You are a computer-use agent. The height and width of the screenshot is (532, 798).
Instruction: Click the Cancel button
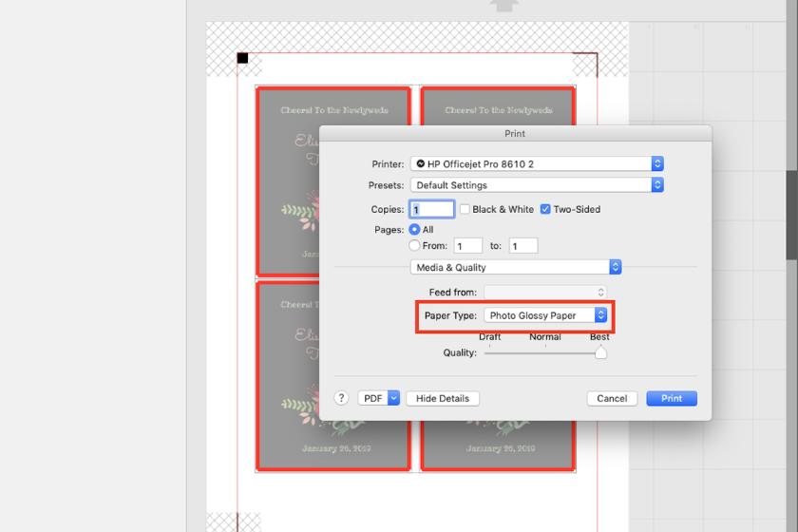612,398
